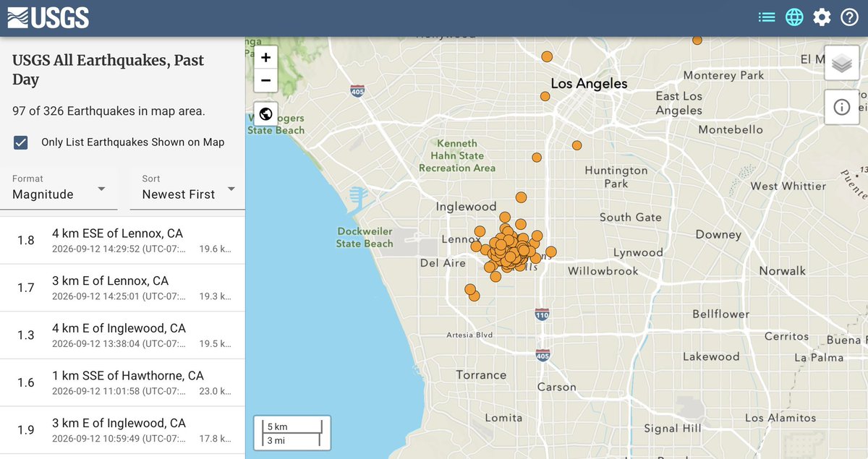Select the 1.8 quake near Lennox row
The height and width of the screenshot is (459, 868).
coord(122,241)
